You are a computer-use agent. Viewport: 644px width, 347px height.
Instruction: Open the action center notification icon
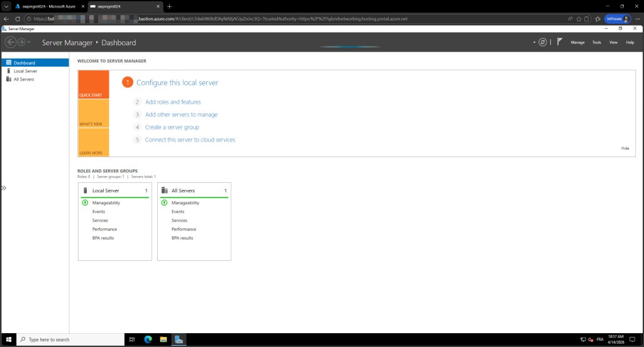633,339
